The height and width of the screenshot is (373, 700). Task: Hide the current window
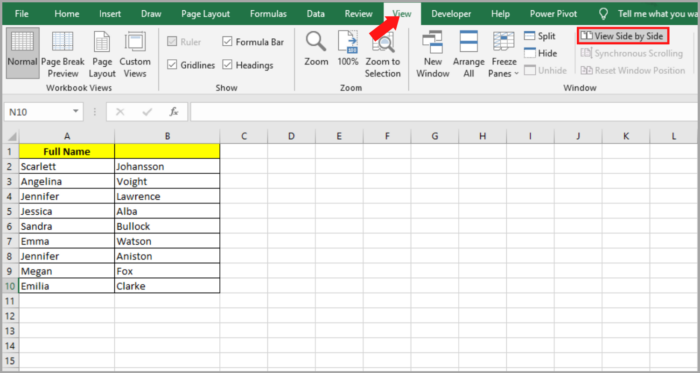point(541,54)
